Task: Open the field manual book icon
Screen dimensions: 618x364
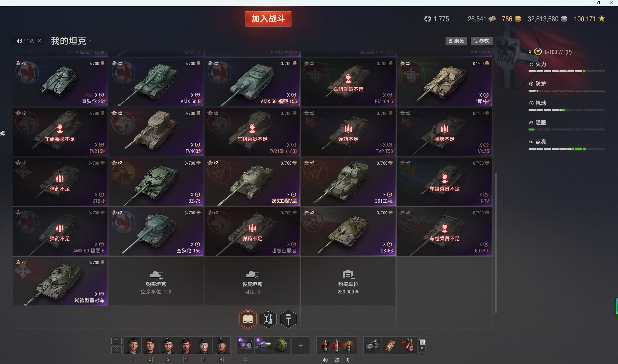Action: click(248, 319)
